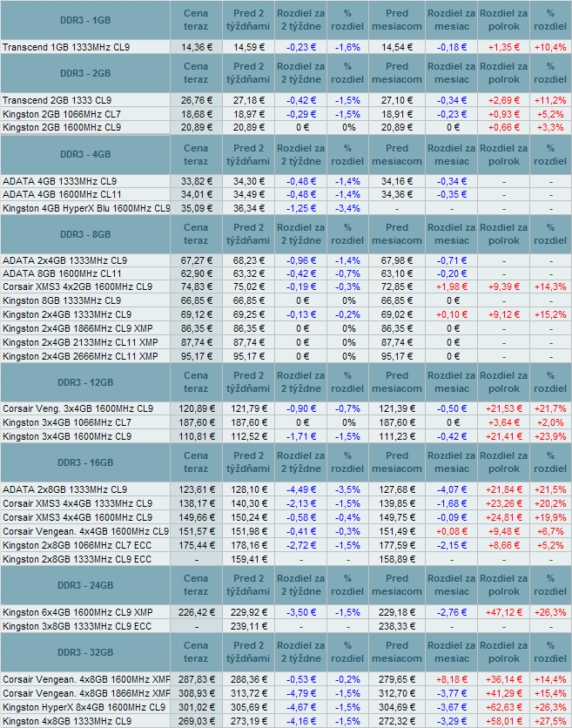This screenshot has height=728, width=572.
Task: Select the -1,25 € two-week difference
Action: [301, 208]
